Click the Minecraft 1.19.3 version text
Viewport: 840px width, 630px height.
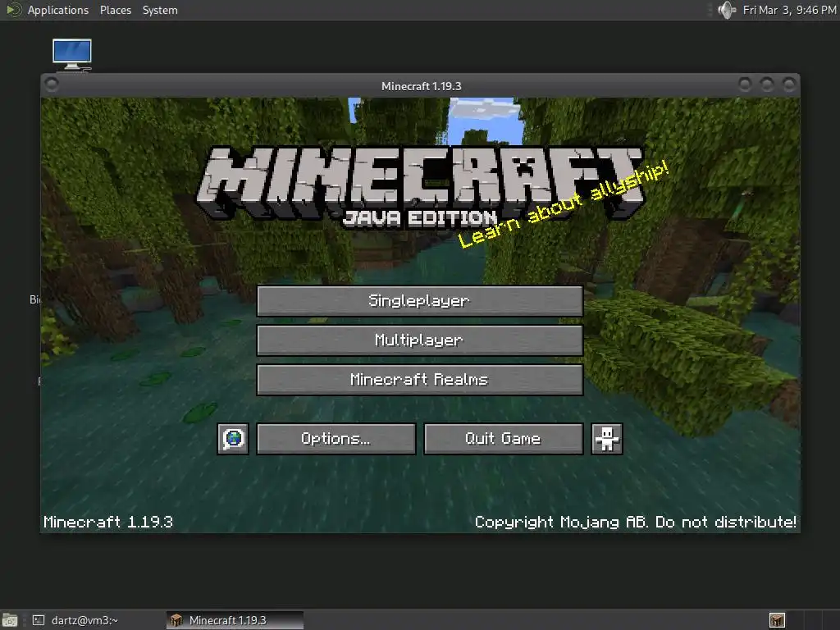(x=108, y=522)
